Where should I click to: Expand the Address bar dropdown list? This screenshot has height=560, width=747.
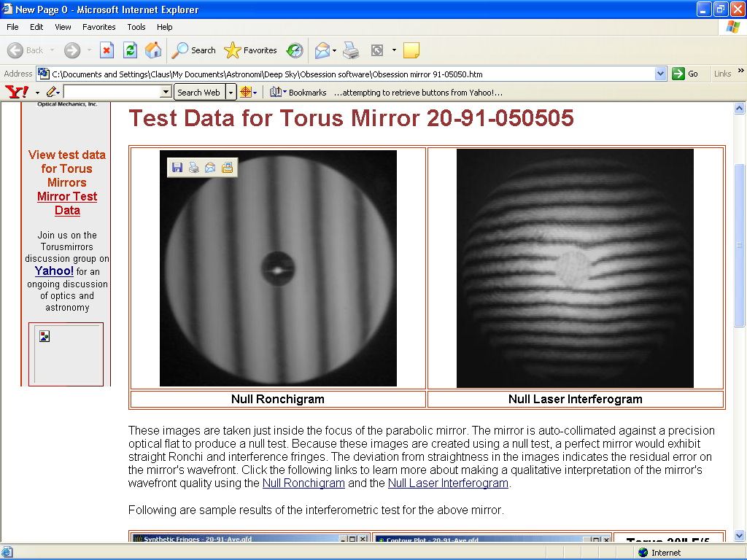click(x=660, y=74)
